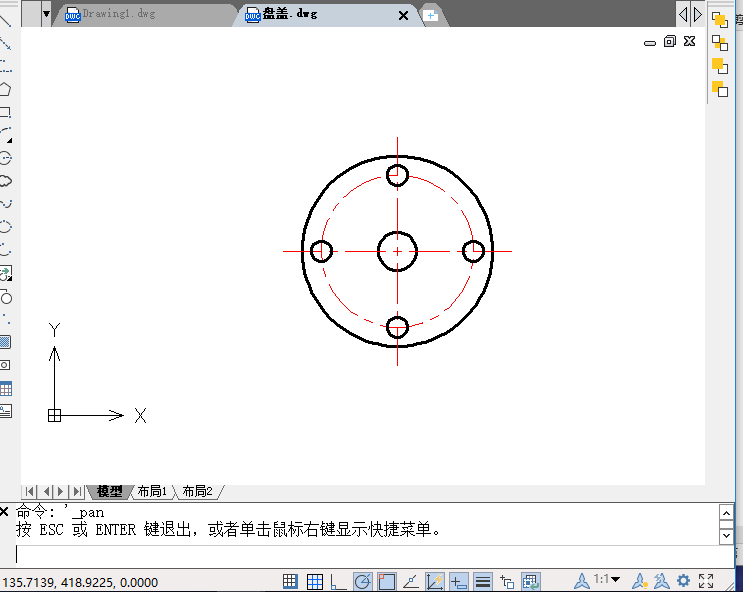Open a new drawing tab with plus button
This screenshot has height=592, width=743.
pyautogui.click(x=430, y=15)
